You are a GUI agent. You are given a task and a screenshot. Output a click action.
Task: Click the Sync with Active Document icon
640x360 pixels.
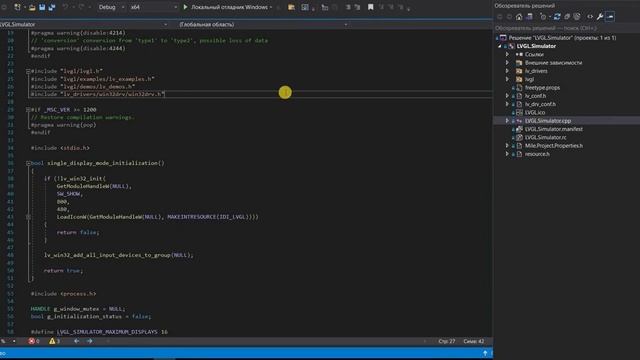[557, 17]
